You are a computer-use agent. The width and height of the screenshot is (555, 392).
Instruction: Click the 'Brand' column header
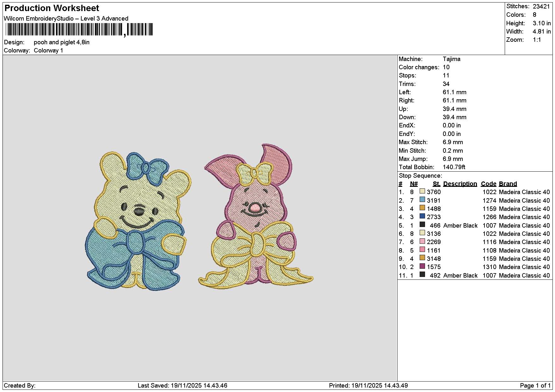click(508, 184)
